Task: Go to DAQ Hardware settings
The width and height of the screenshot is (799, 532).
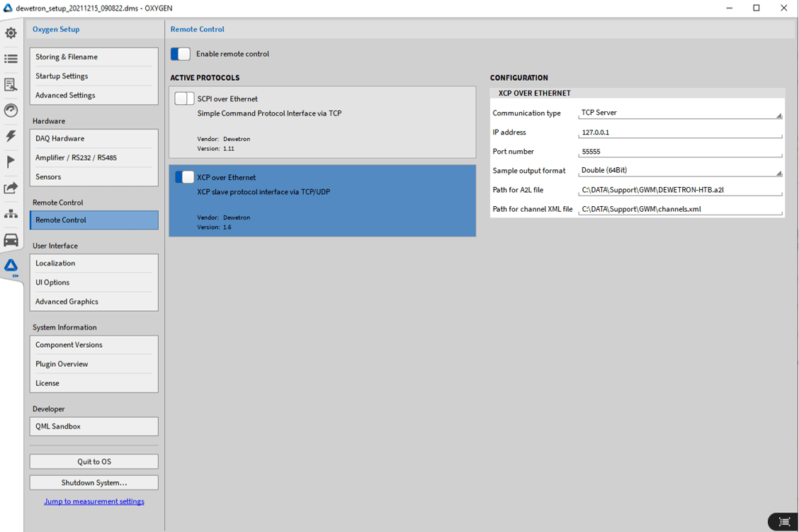Action: [x=93, y=139]
